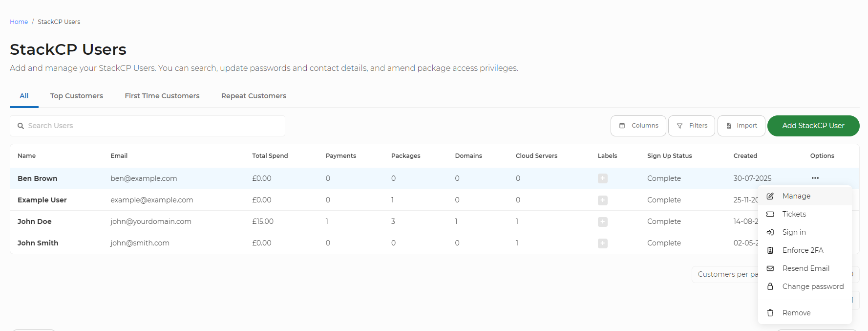
Task: Sort by Cloud Servers column header
Action: click(536, 156)
